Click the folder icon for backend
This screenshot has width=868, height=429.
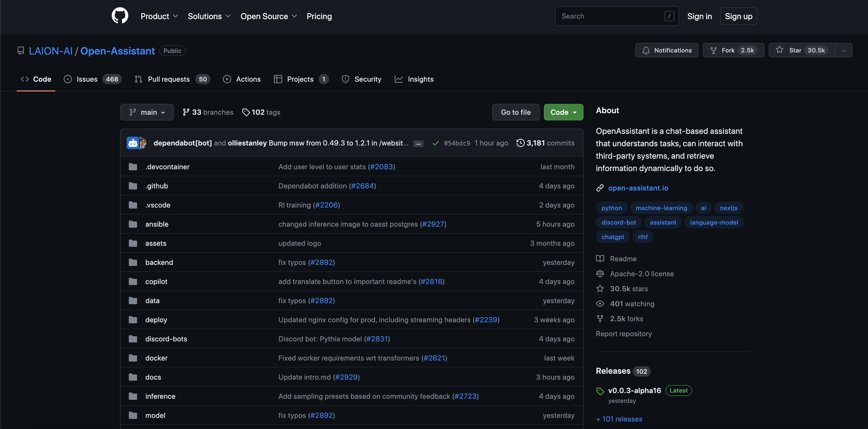pos(133,262)
